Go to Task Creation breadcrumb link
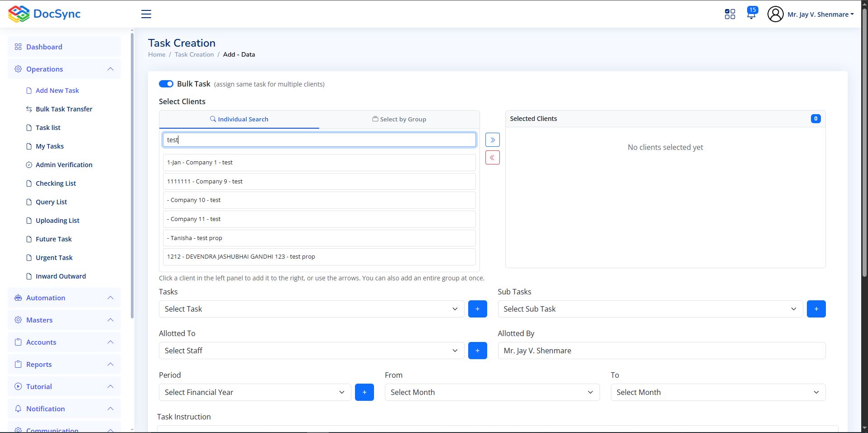The image size is (868, 433). [194, 54]
